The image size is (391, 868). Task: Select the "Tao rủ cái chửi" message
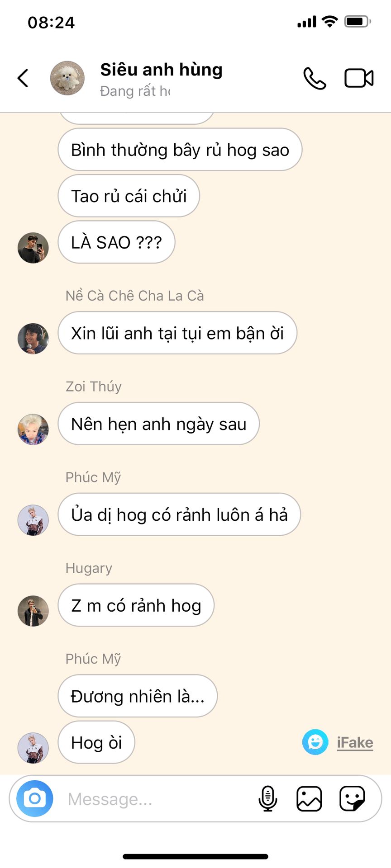pos(129,196)
